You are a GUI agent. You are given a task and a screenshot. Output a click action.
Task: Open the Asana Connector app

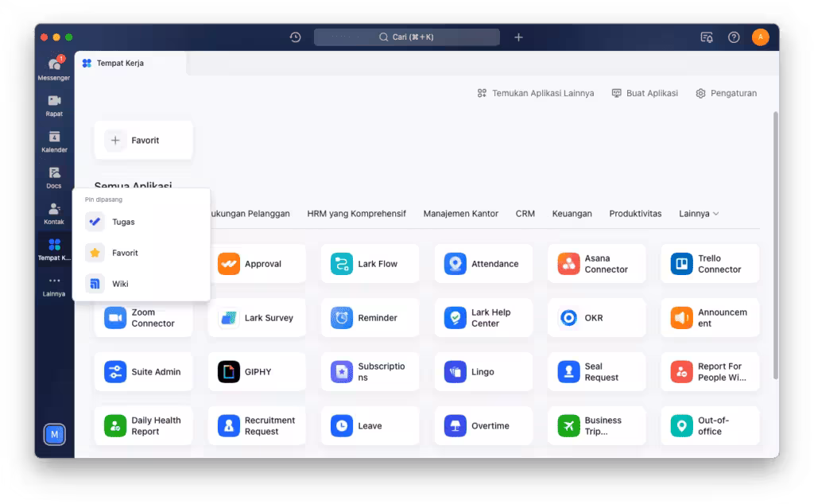(x=596, y=264)
